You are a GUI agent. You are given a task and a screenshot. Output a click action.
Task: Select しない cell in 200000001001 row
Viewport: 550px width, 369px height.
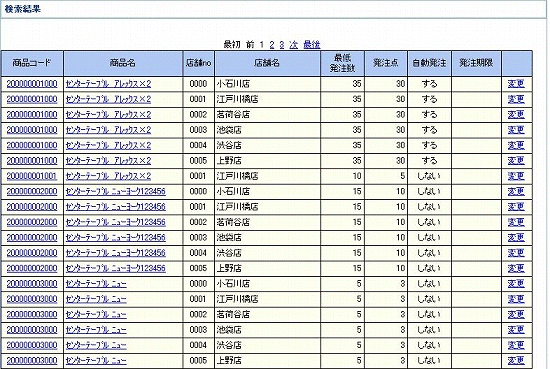point(429,176)
